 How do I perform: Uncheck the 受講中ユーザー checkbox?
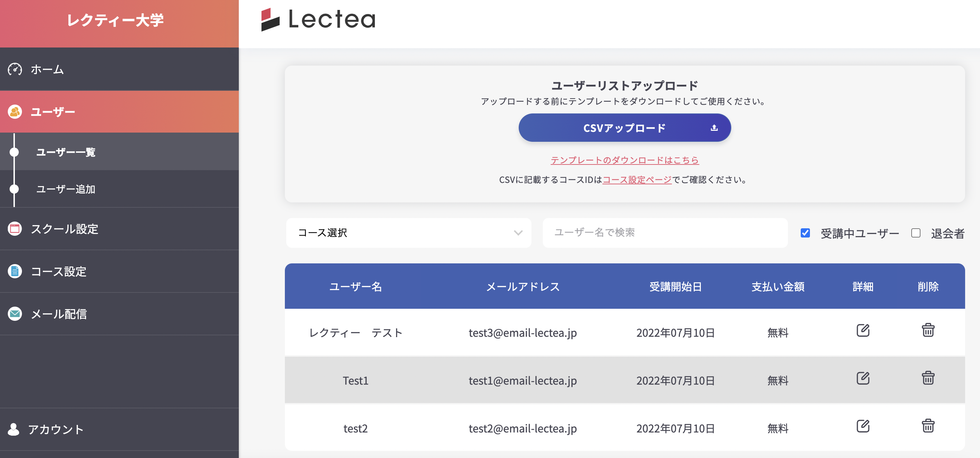pos(805,233)
